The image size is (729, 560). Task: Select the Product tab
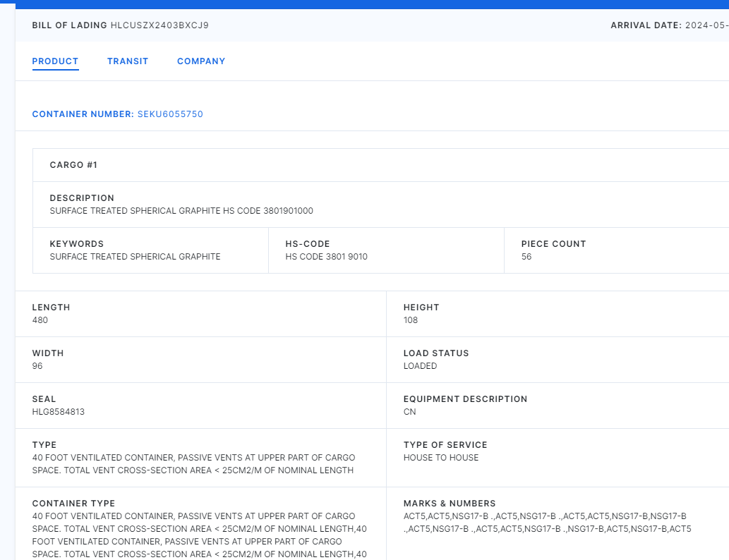point(55,61)
